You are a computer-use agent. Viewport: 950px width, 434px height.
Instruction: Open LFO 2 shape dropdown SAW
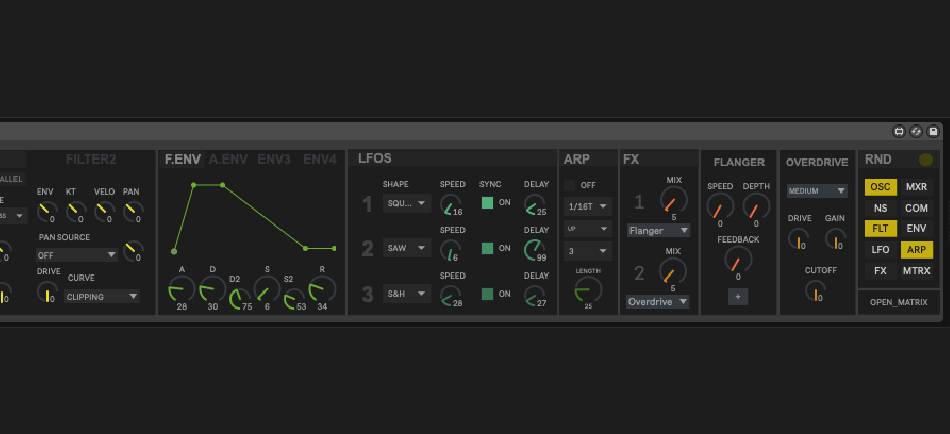tap(407, 248)
